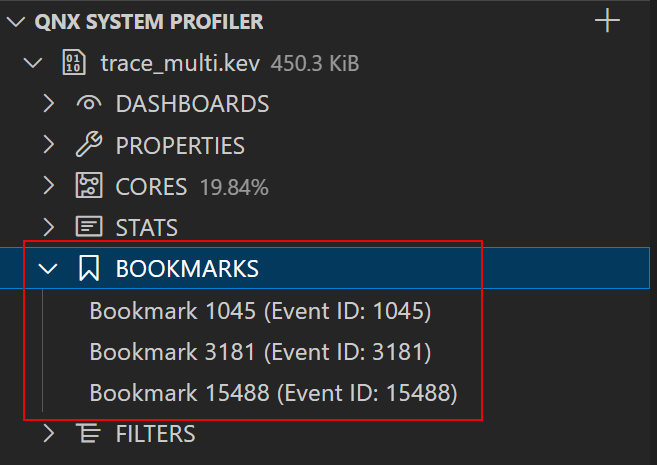
Task: Click the Cores chip icon
Action: click(89, 186)
